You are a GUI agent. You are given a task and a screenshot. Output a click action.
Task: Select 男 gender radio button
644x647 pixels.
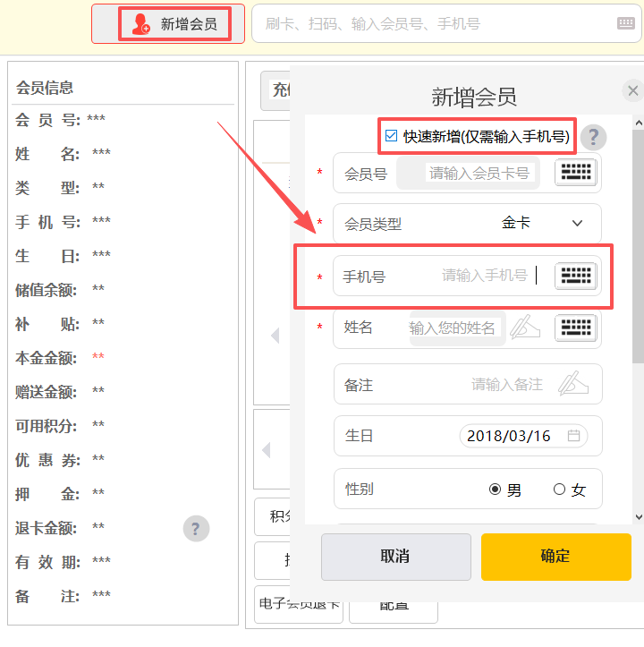pyautogui.click(x=495, y=490)
